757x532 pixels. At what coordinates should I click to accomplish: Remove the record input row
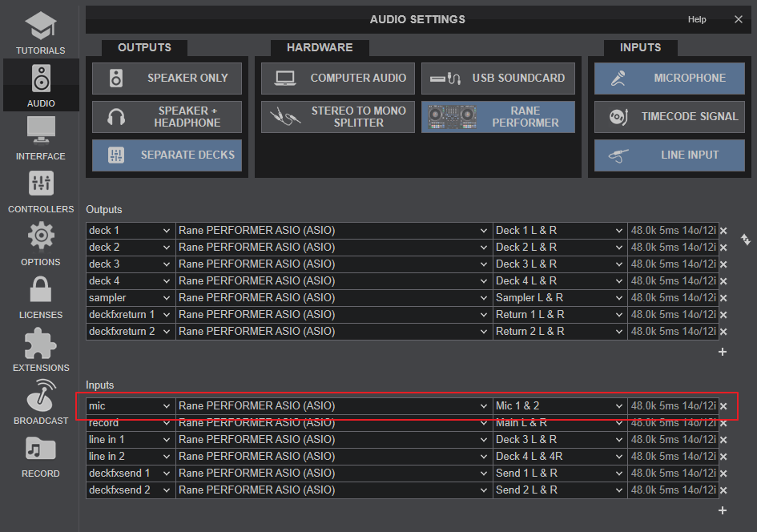point(723,423)
